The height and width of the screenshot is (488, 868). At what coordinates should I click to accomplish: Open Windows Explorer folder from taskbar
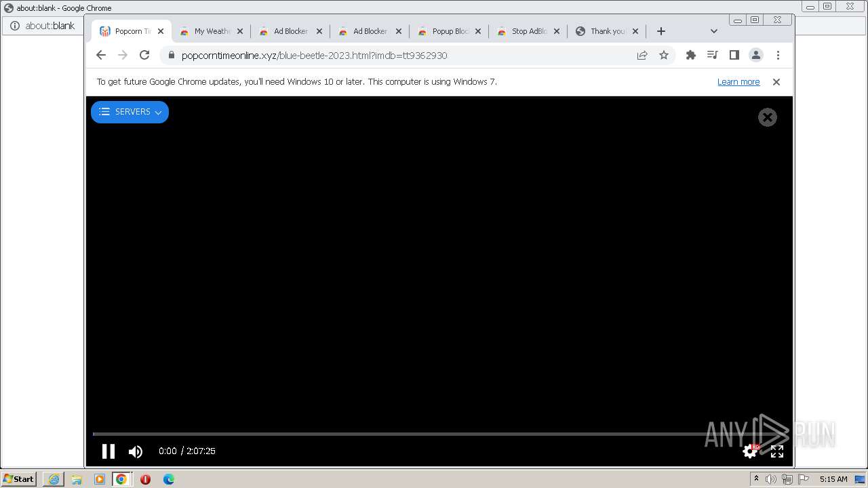pos(77,479)
